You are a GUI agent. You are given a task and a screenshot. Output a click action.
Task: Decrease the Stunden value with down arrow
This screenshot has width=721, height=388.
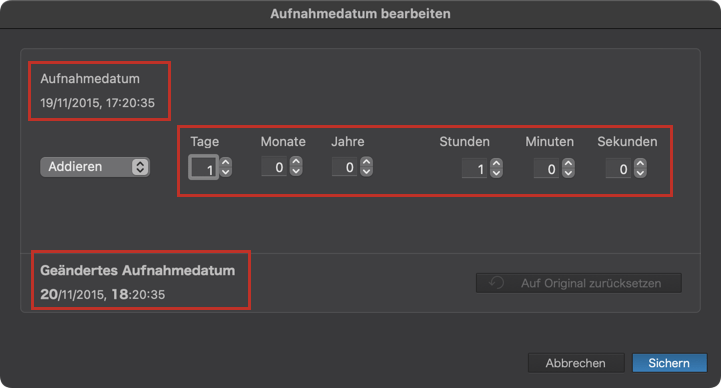(496, 173)
